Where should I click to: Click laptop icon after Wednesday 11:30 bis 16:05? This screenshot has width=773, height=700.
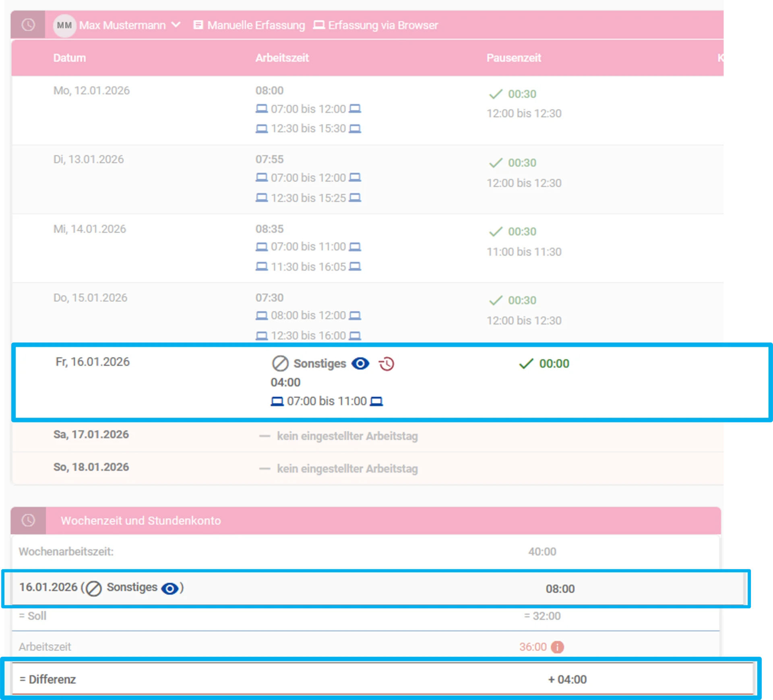click(x=355, y=267)
